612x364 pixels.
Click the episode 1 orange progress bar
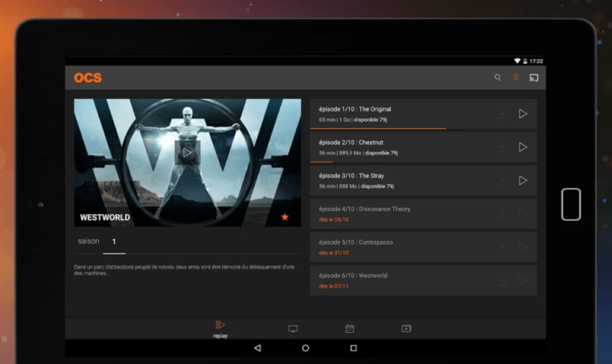click(x=378, y=128)
